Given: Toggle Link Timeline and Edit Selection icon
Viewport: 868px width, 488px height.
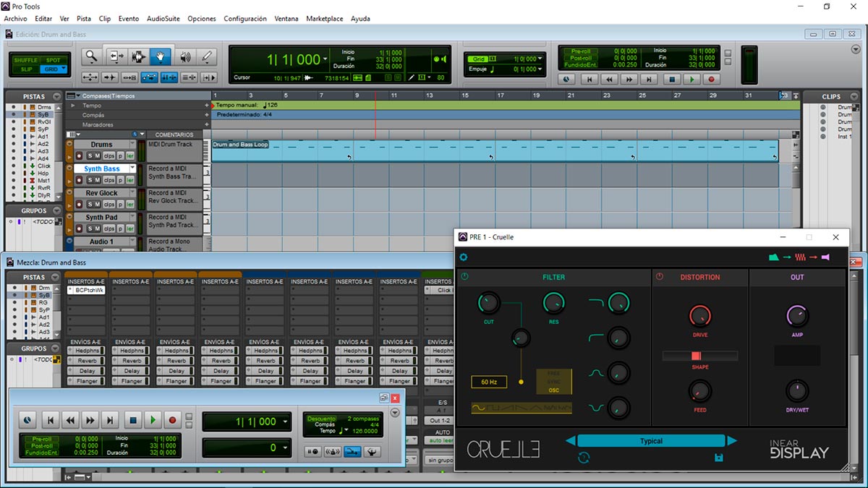Looking at the screenshot, I should coord(169,77).
